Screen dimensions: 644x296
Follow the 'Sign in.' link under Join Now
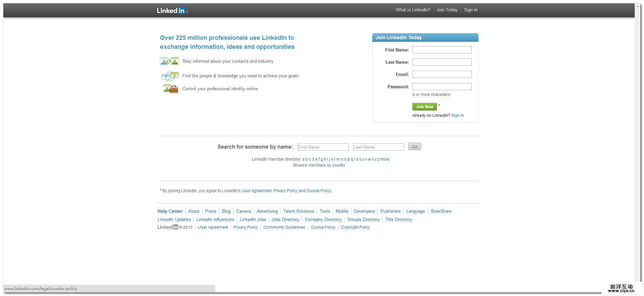(x=458, y=115)
